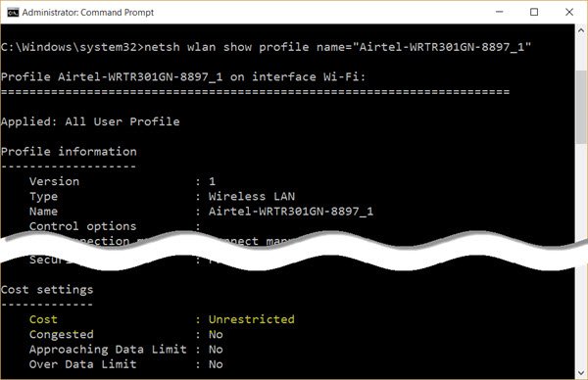Screen dimensions: 588x380
Task: Click the scrollbar down arrow
Action: point(581,372)
